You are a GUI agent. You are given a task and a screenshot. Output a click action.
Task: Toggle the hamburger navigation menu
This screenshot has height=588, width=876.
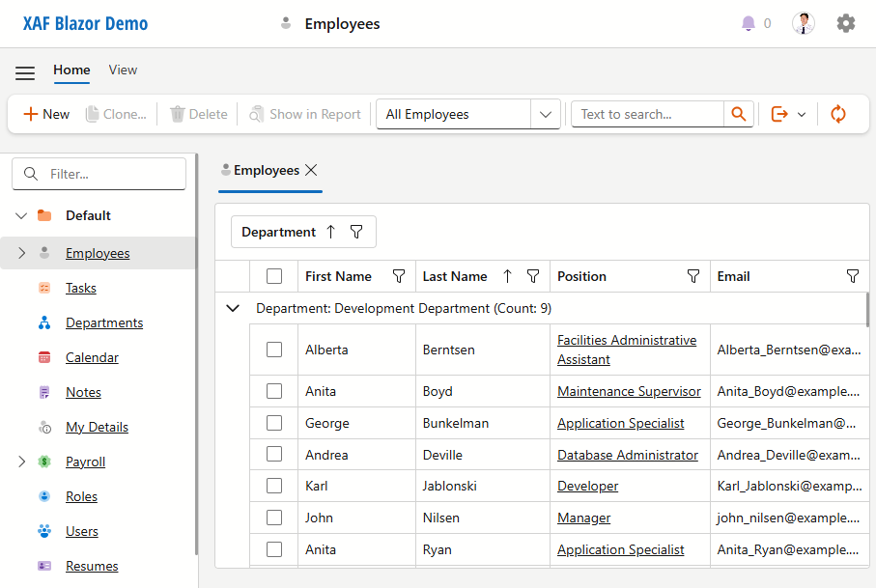[25, 72]
